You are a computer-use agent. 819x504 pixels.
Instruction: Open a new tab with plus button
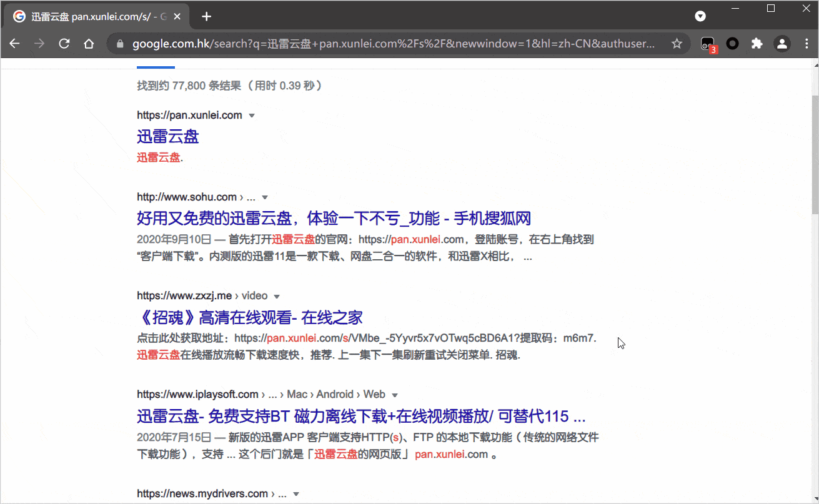[207, 17]
